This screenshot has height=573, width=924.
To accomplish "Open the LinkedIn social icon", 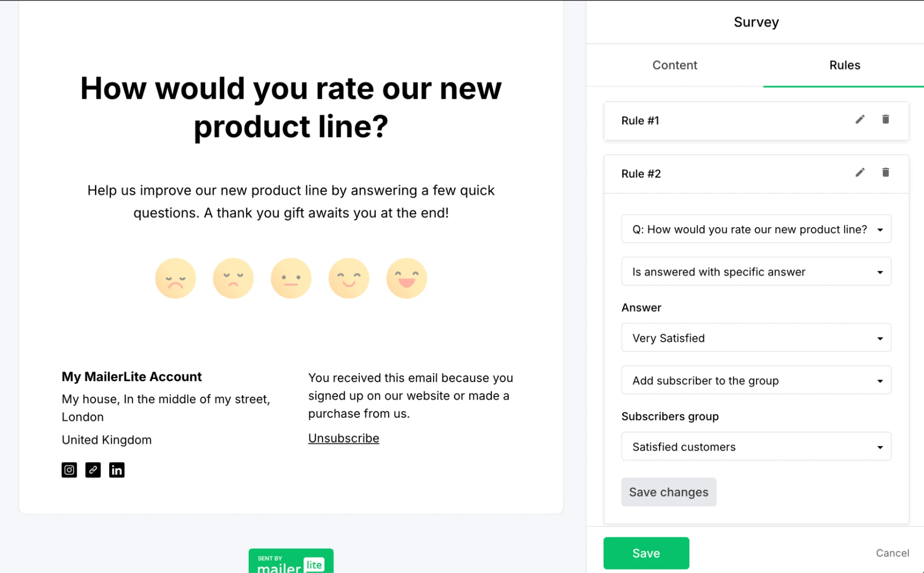I will pos(116,470).
